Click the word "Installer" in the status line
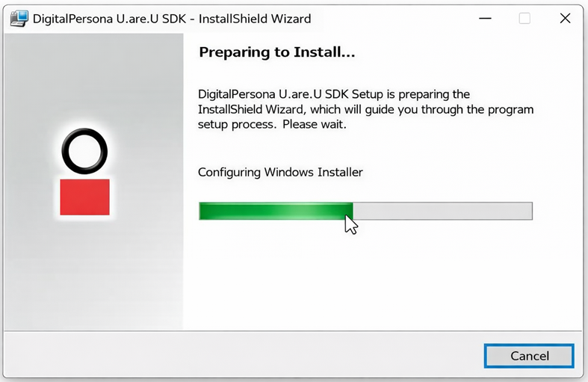 (x=338, y=172)
